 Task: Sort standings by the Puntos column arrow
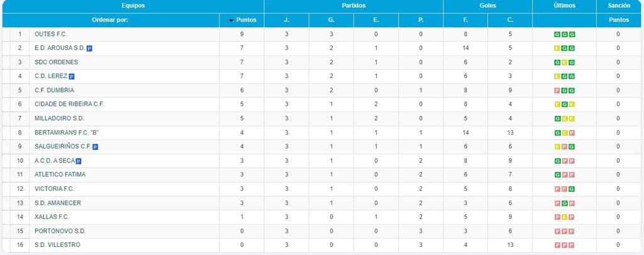coord(242,20)
